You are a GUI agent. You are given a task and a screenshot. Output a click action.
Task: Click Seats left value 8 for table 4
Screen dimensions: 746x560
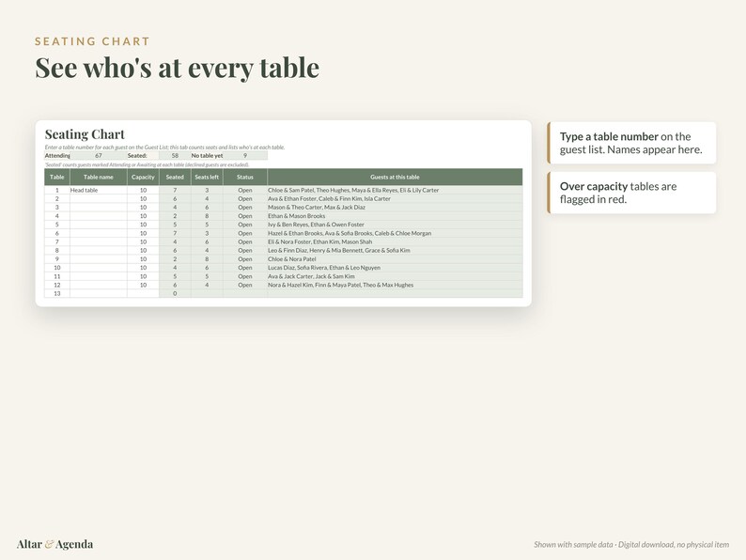207,215
